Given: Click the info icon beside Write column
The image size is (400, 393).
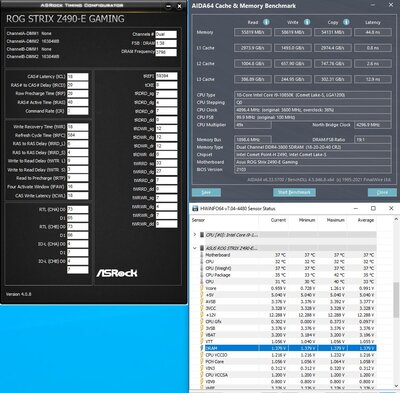Looking at the screenshot, I should [x=307, y=22].
